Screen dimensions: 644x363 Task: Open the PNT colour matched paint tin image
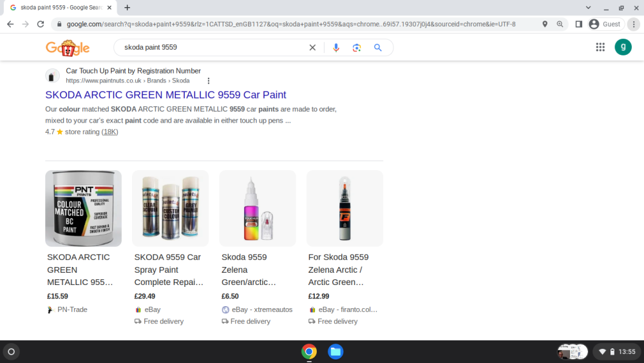[83, 208]
